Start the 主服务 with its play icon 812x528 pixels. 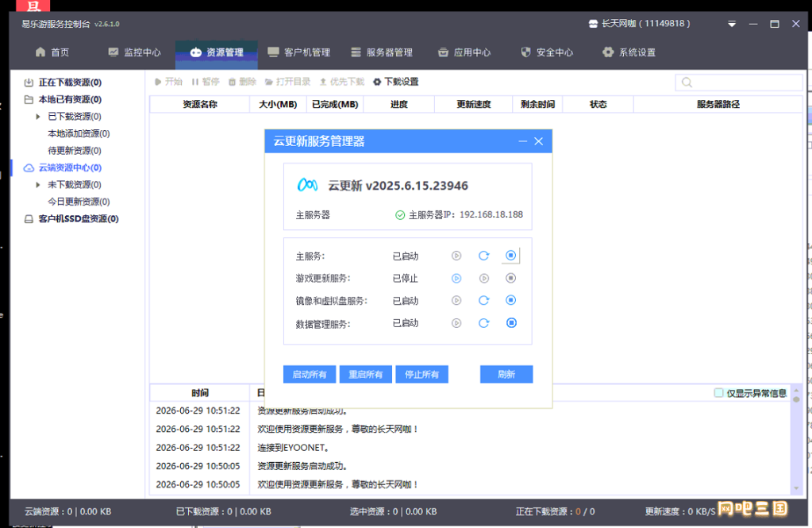point(456,256)
